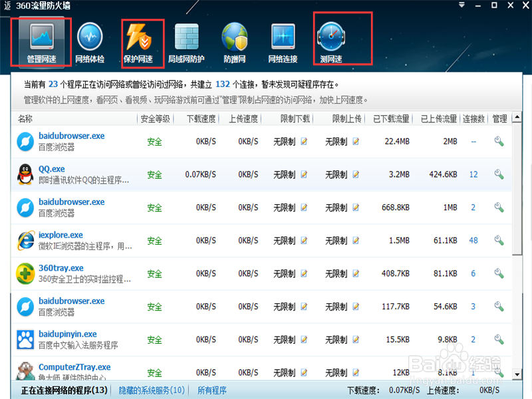
Task: Open iexplore.exe program name link
Action: pyautogui.click(x=61, y=235)
